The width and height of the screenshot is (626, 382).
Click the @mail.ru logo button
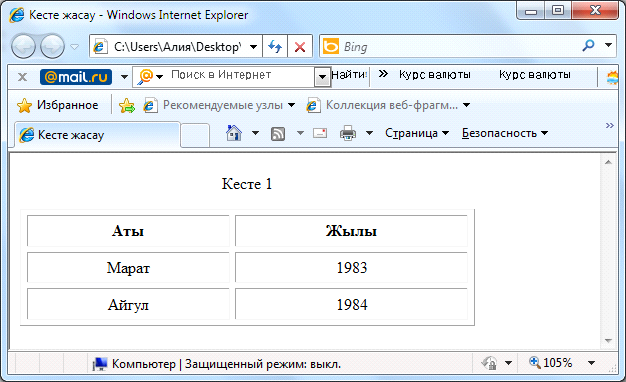(76, 77)
